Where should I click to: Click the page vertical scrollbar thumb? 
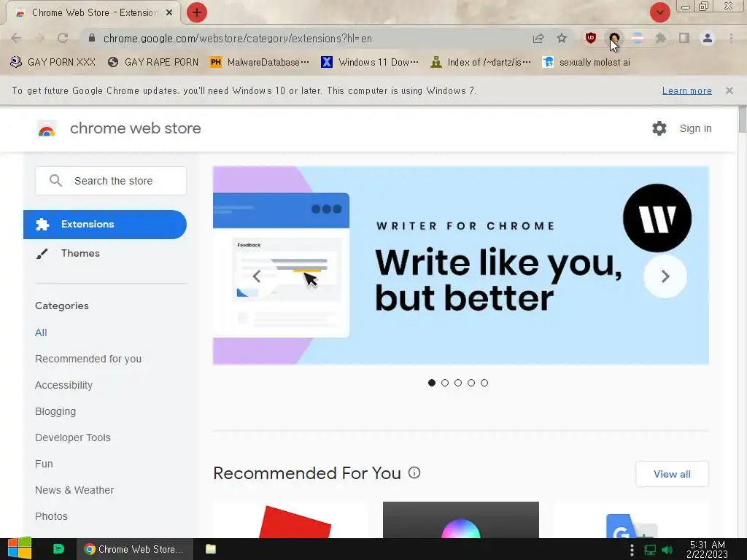(x=742, y=120)
